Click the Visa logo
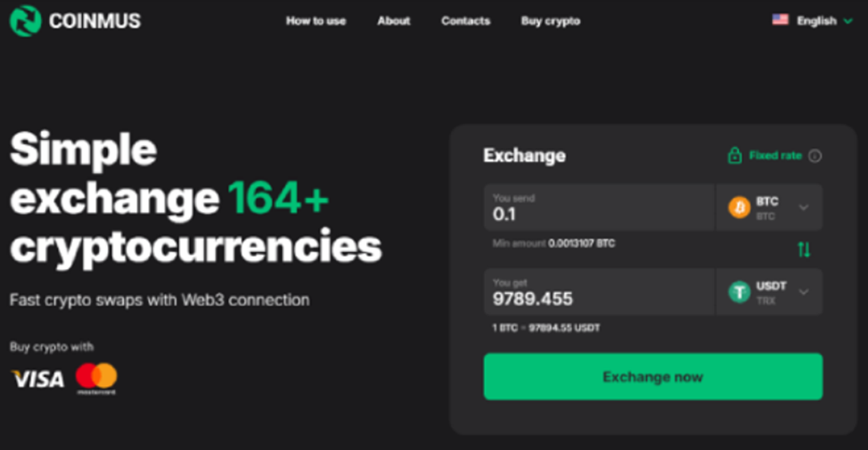Viewport: 868px width, 450px height. tap(37, 379)
